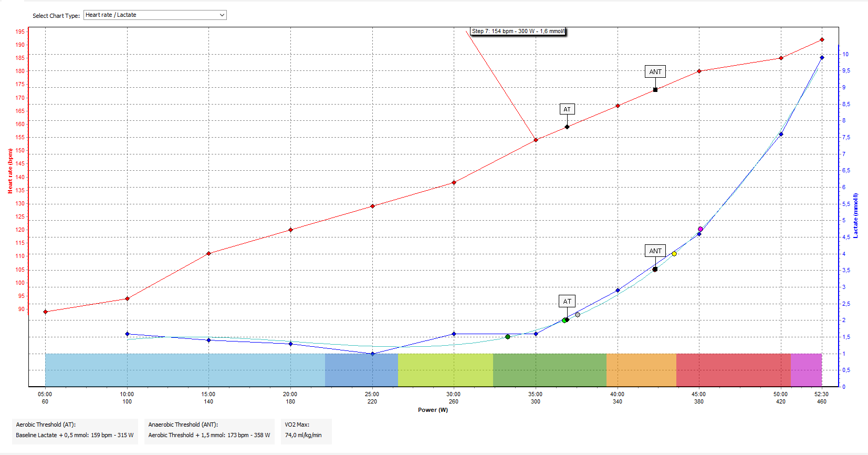Image resolution: width=868 pixels, height=455 pixels.
Task: Click the Aerobic Threshold (AT) info box
Action: pos(75,430)
